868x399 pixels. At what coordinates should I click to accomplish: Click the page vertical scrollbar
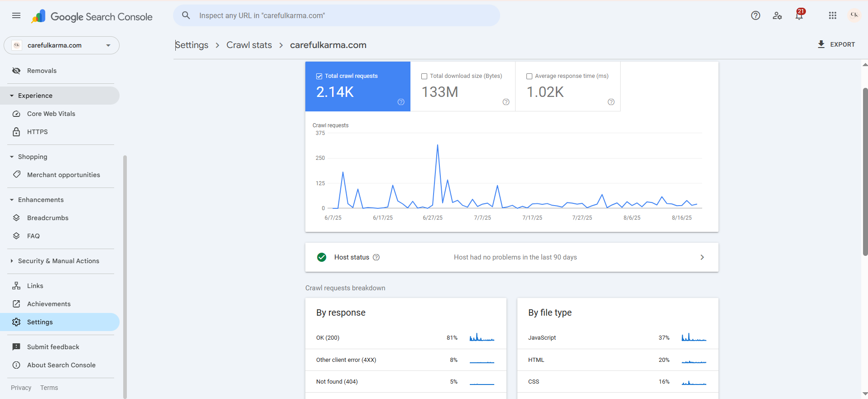coord(865,172)
